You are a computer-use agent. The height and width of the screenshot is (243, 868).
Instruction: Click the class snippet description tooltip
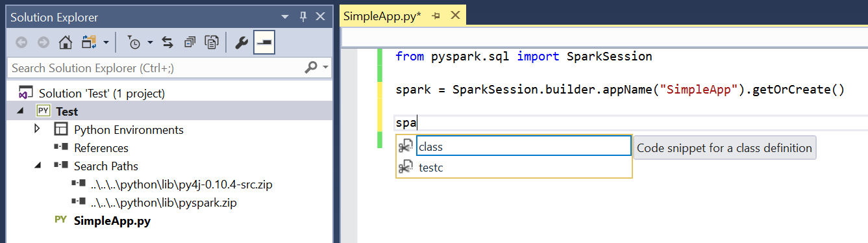click(724, 148)
